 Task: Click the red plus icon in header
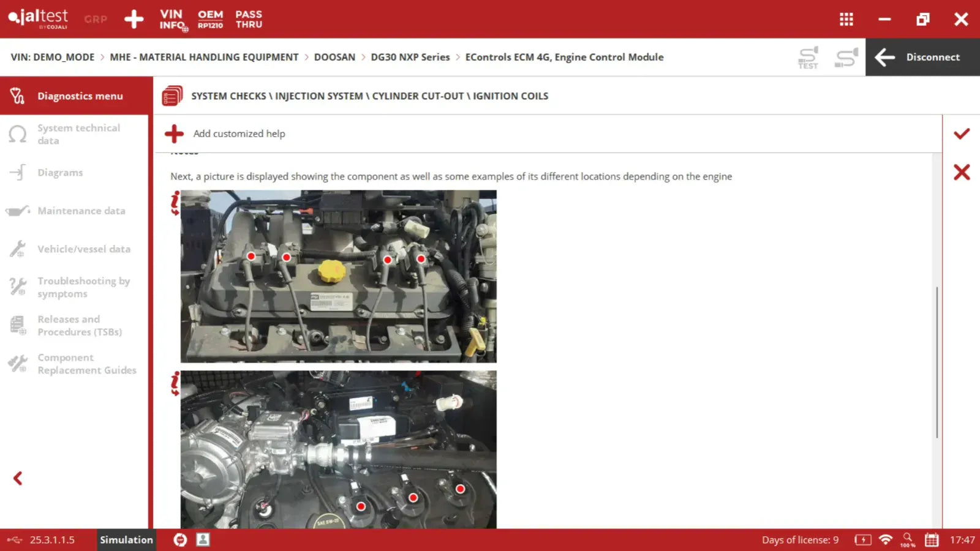(x=134, y=19)
